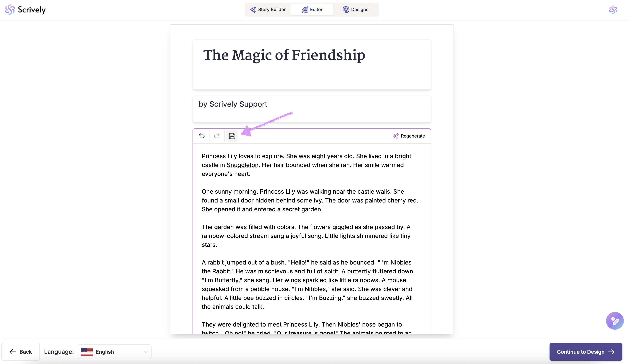Click Continue to Design button
The width and height of the screenshot is (629, 364).
tap(585, 351)
